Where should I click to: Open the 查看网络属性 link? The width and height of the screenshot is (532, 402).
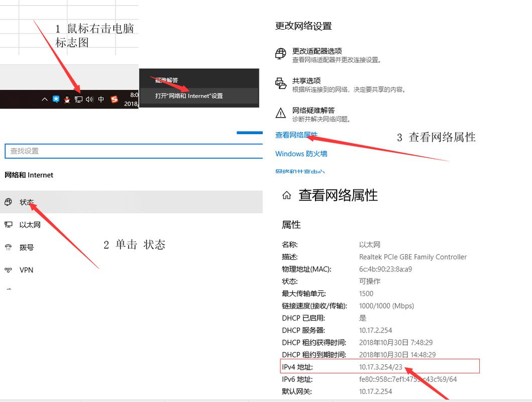[x=296, y=135]
